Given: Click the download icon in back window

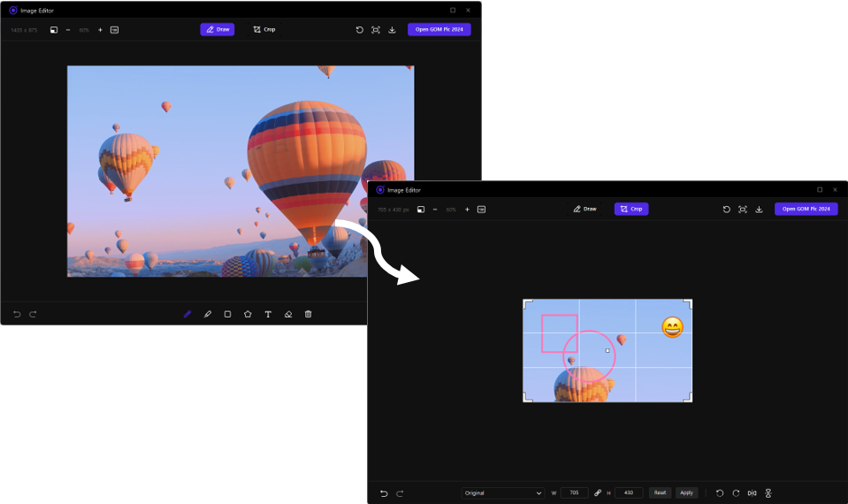Looking at the screenshot, I should tap(392, 29).
